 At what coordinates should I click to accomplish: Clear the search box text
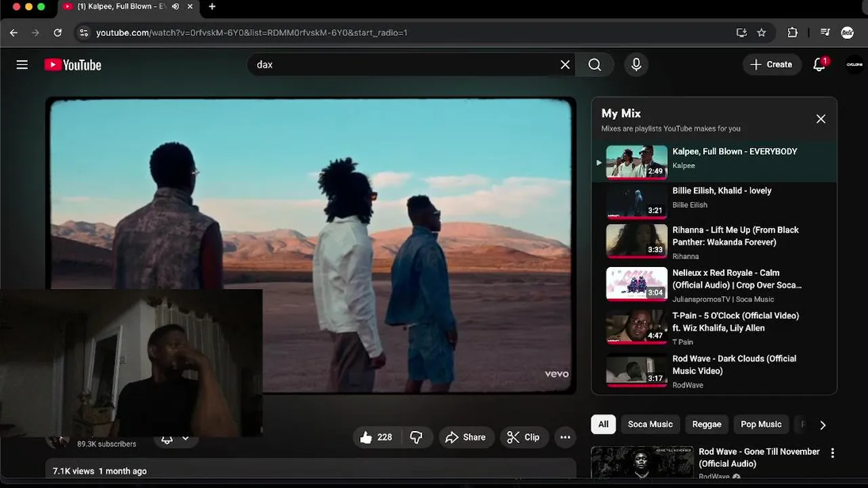click(x=565, y=64)
